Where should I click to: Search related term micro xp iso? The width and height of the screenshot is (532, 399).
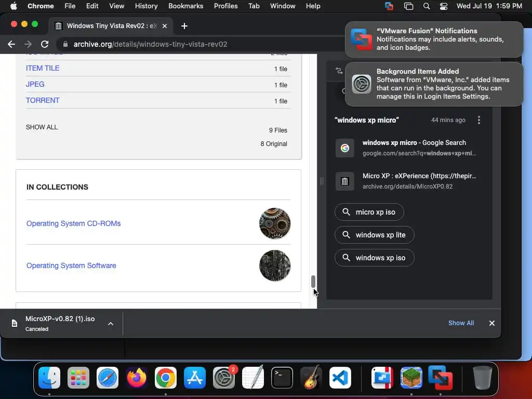pyautogui.click(x=369, y=212)
